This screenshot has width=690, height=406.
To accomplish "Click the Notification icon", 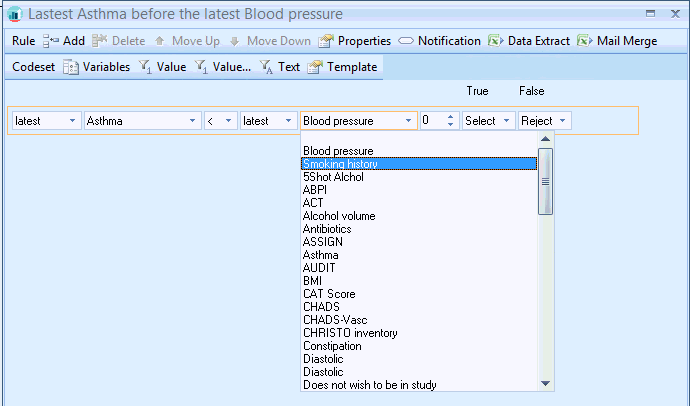I will pyautogui.click(x=406, y=41).
